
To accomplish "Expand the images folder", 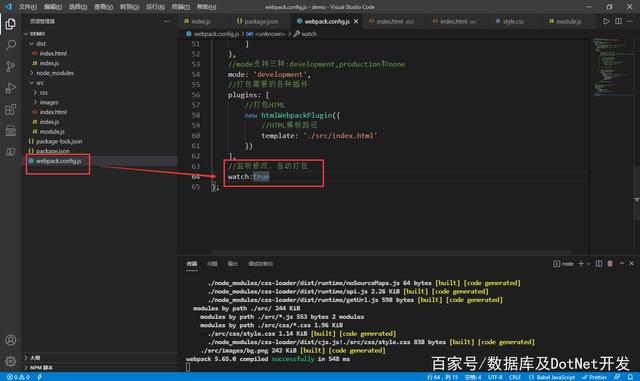I will pyautogui.click(x=36, y=102).
